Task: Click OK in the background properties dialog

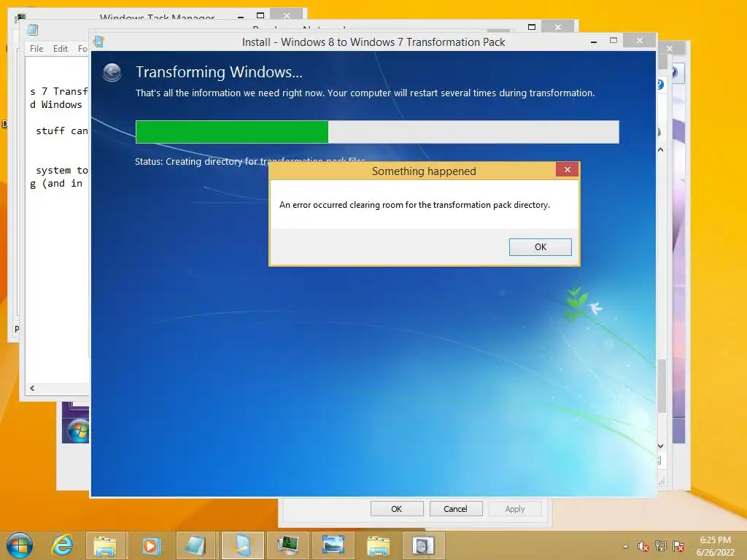Action: pyautogui.click(x=397, y=508)
